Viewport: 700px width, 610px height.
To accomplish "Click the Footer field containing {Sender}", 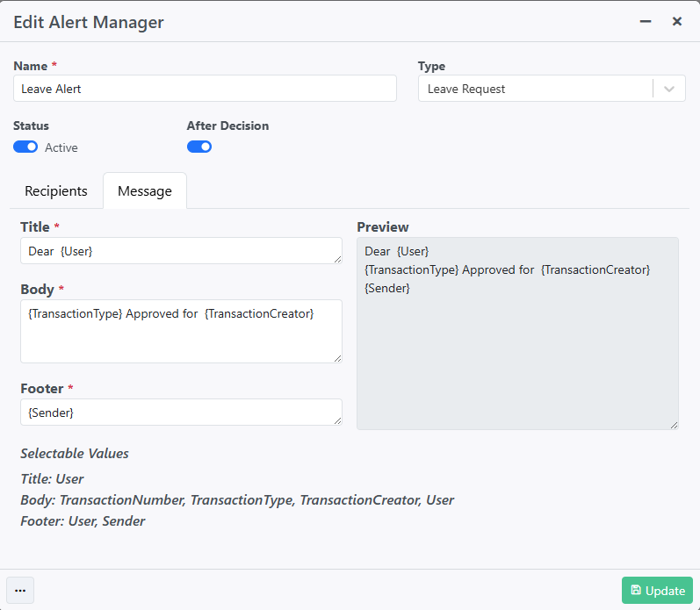I will click(x=181, y=412).
